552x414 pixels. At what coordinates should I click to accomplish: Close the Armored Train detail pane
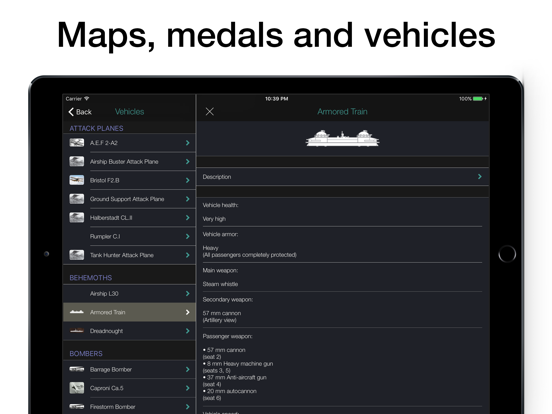pos(209,112)
